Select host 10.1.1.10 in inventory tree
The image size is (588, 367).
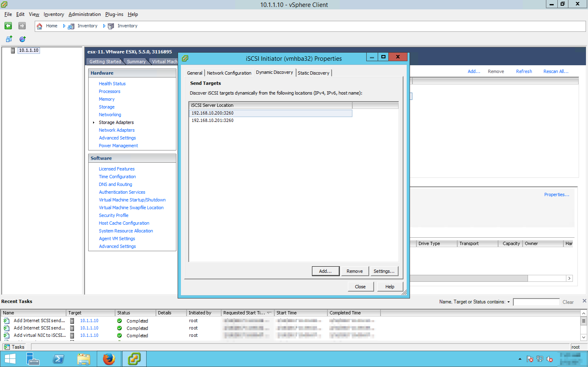[28, 50]
